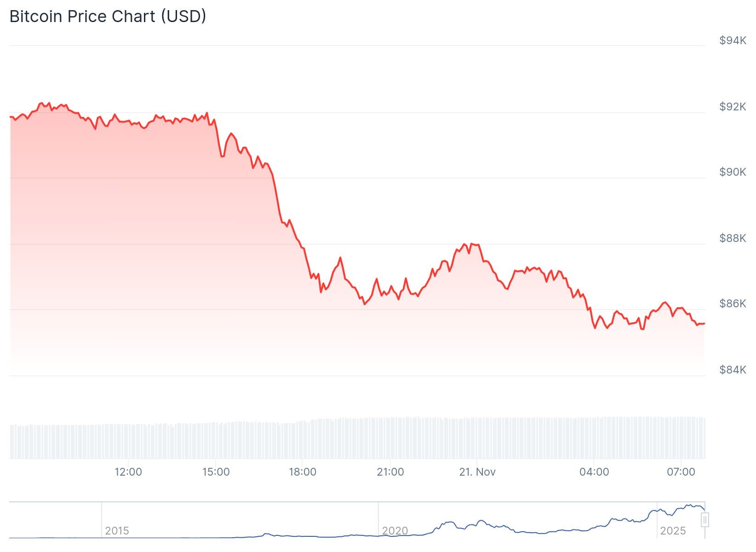Click the 2015 marker in navigator
The image size is (756, 552).
(x=117, y=531)
